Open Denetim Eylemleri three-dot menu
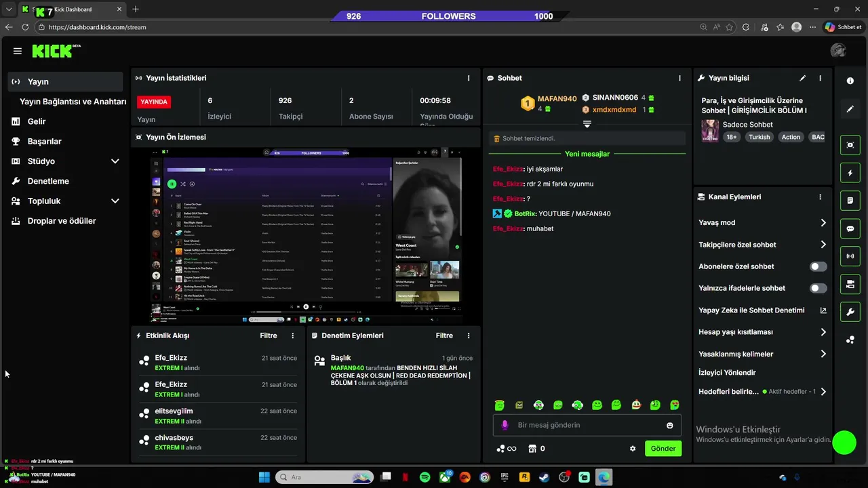Viewport: 868px width, 488px height. [x=468, y=335]
